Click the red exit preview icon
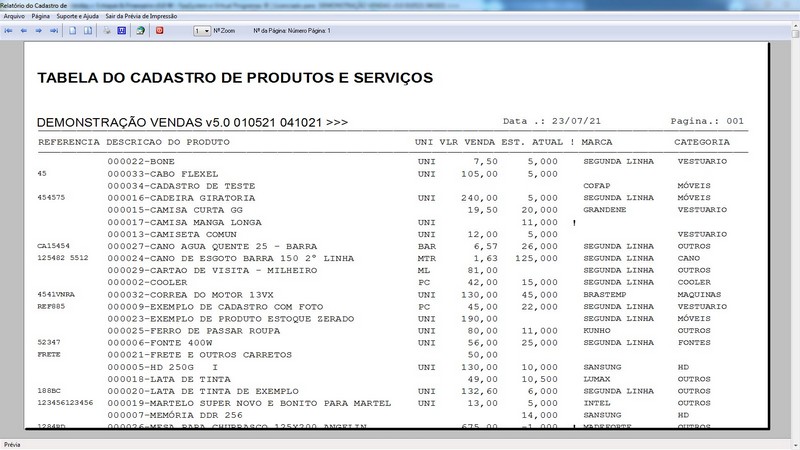This screenshot has width=800, height=450. click(x=159, y=31)
